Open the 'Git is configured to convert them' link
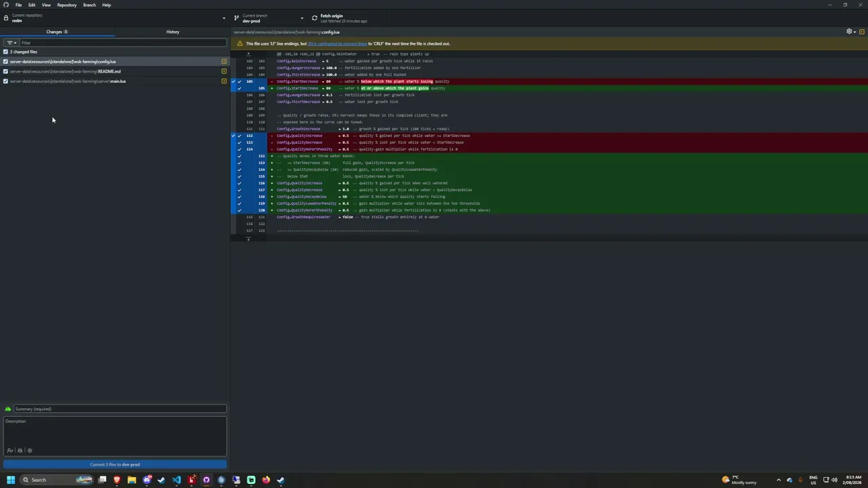This screenshot has height=488, width=868. [x=337, y=43]
